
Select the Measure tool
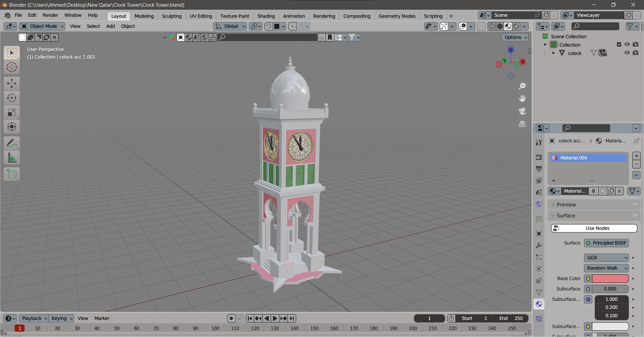[x=12, y=158]
